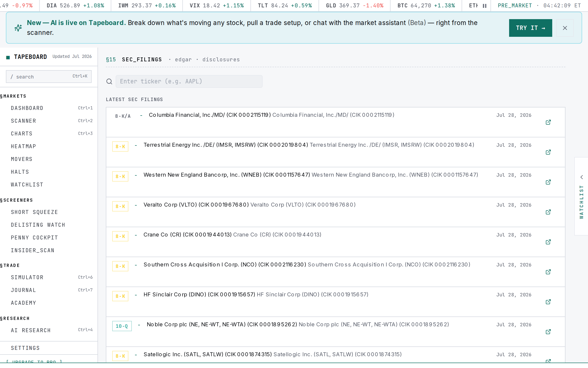Click the IWM ticker quote in tape
The height and width of the screenshot is (368, 588).
pos(147,5)
